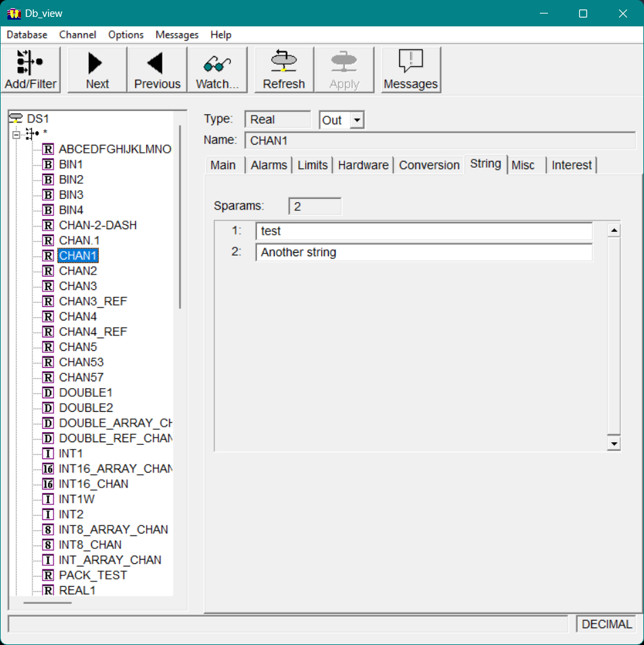This screenshot has width=644, height=645.
Task: Select the DOUBLE1 channel icon in tree
Action: pos(48,393)
